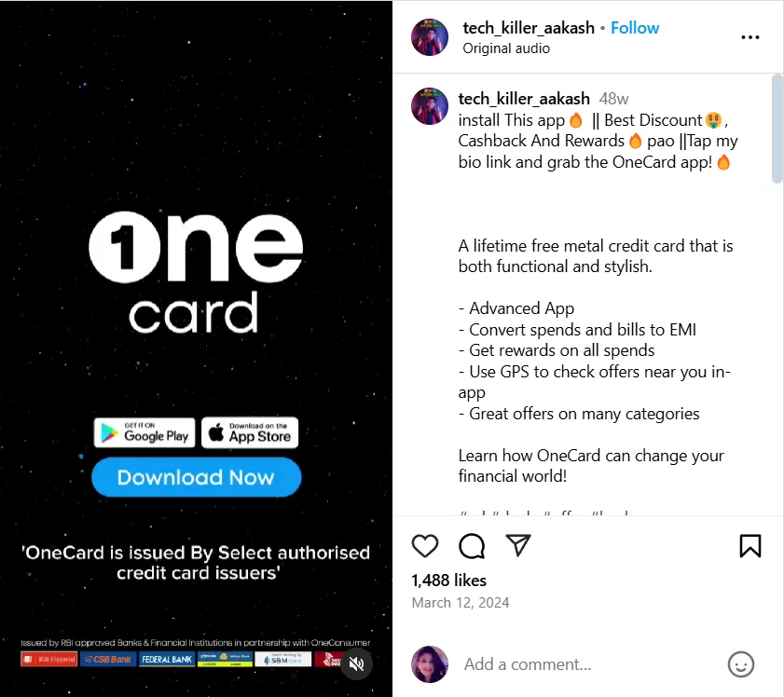784x697 pixels.
Task: Share the post with the paper plane icon
Action: (518, 545)
